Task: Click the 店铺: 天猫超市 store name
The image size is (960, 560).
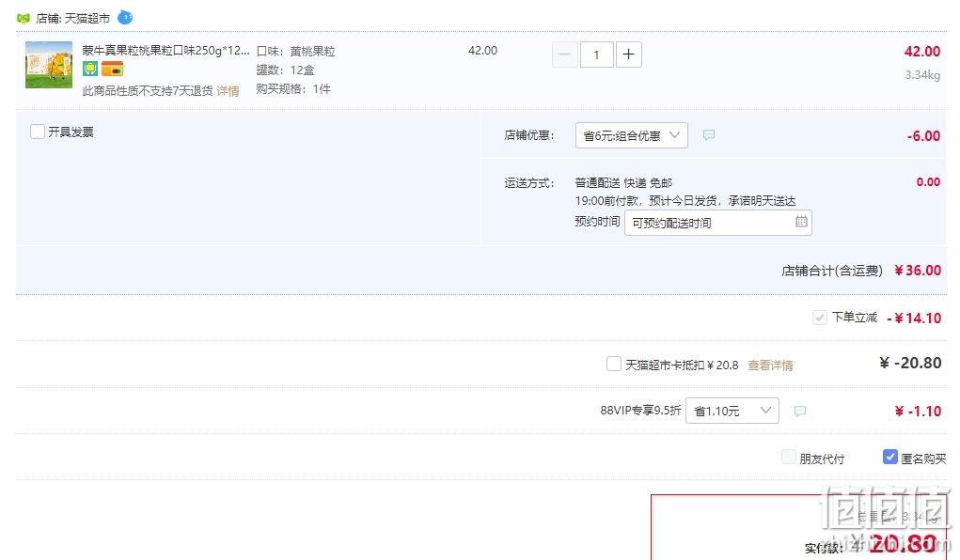Action: click(x=72, y=19)
